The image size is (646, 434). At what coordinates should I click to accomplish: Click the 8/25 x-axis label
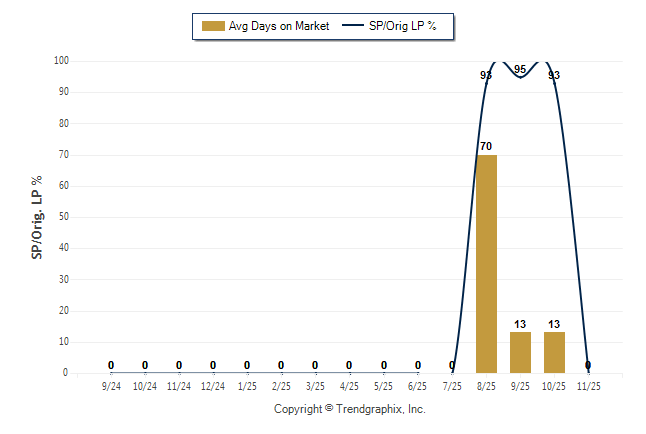[x=486, y=385]
